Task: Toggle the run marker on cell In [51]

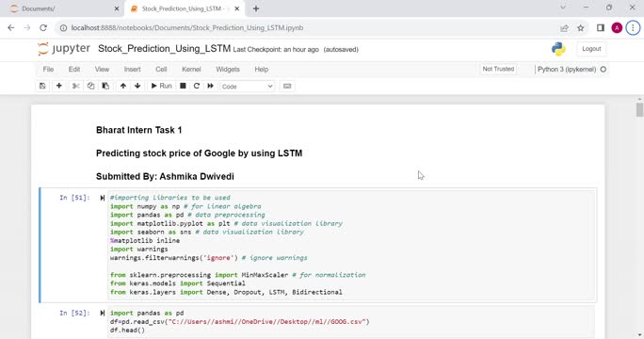Action: [x=103, y=198]
